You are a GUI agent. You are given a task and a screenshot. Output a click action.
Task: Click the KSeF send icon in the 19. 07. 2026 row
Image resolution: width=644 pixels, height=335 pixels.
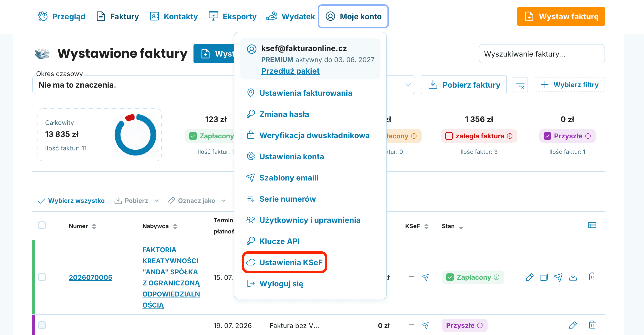click(x=425, y=325)
